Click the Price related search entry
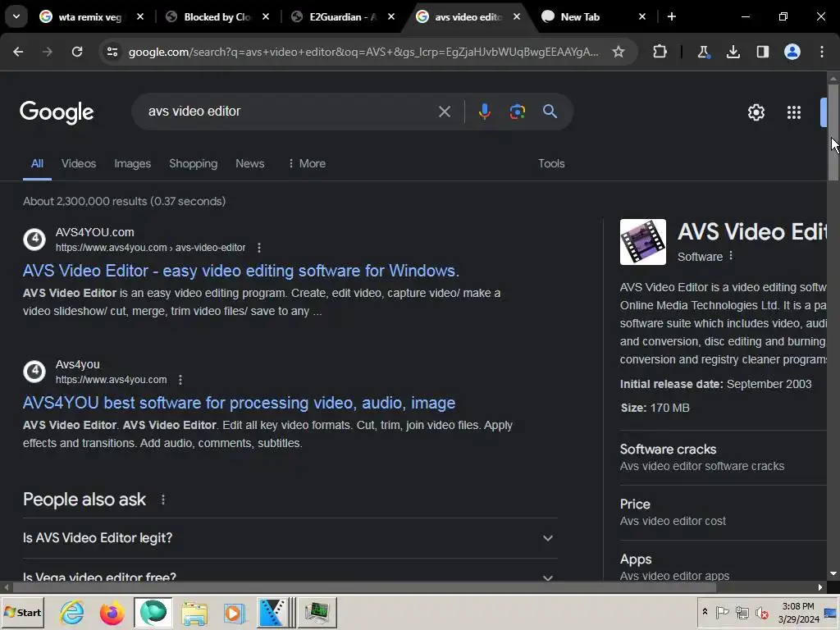 [x=724, y=512]
